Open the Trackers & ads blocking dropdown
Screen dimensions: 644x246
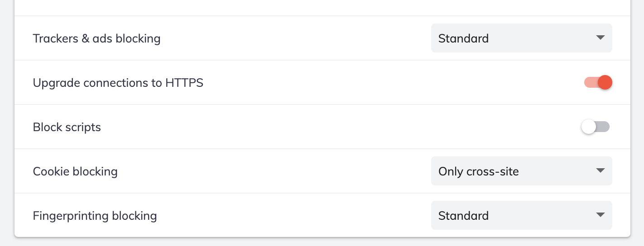point(521,38)
